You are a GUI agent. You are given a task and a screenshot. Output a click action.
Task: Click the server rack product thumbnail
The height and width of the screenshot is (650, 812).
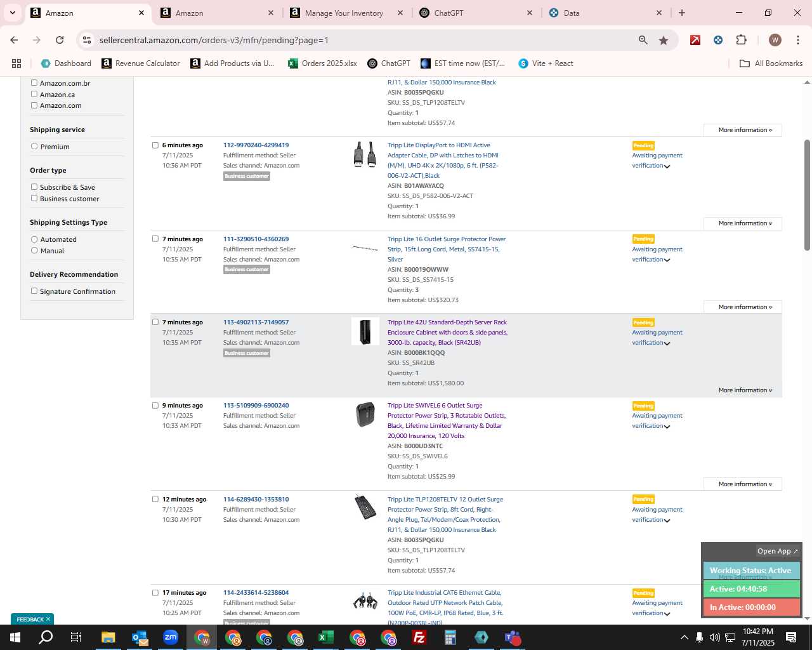pyautogui.click(x=365, y=331)
